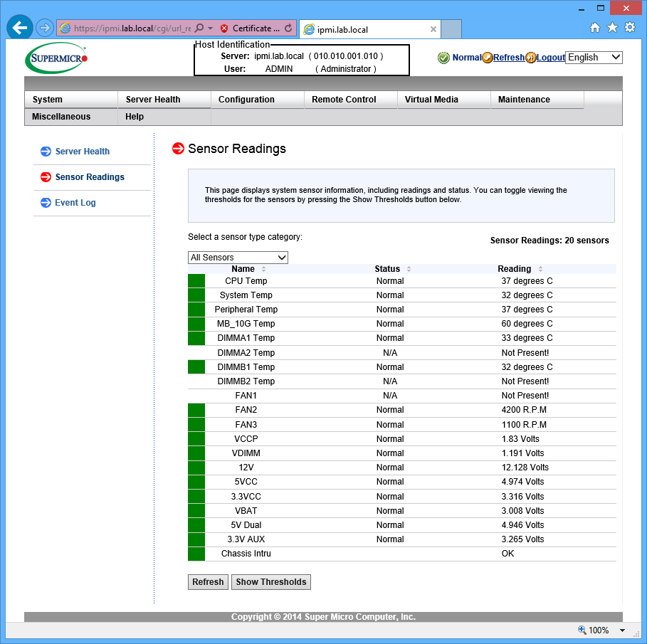Click the red certificate error icon
Image resolution: width=647 pixels, height=644 pixels.
point(224,28)
